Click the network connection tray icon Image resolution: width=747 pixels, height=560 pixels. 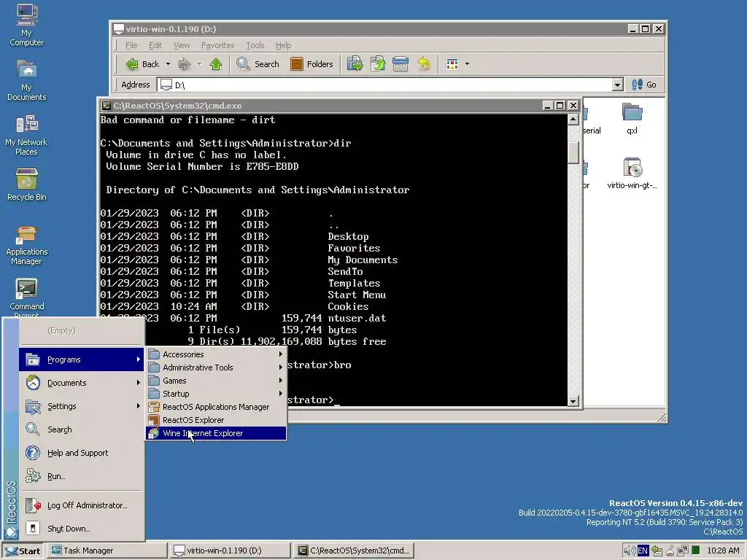point(683,551)
